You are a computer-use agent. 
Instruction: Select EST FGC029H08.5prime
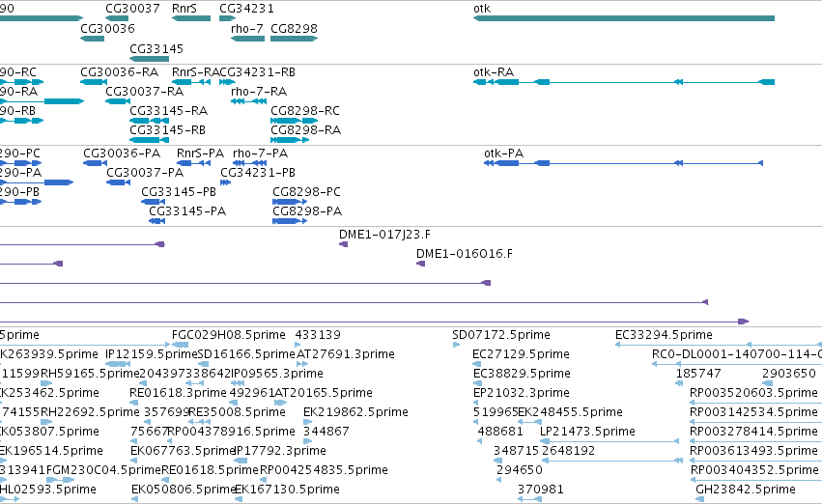coord(229,335)
